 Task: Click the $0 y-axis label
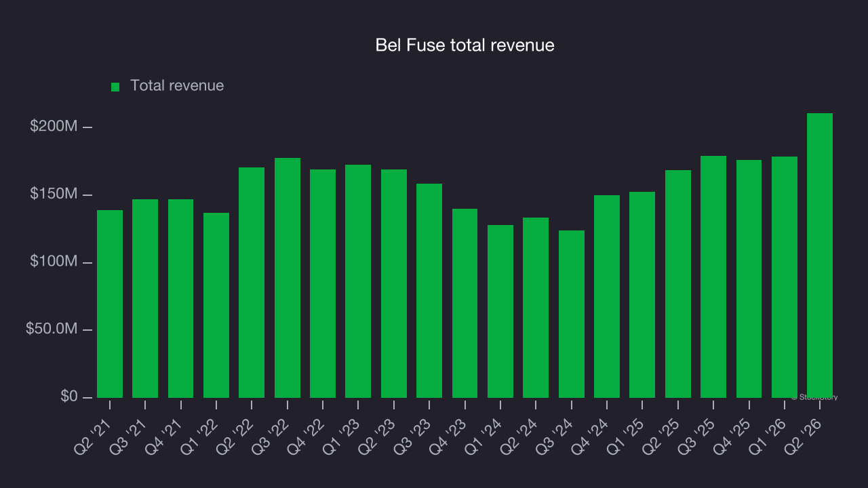[68, 396]
